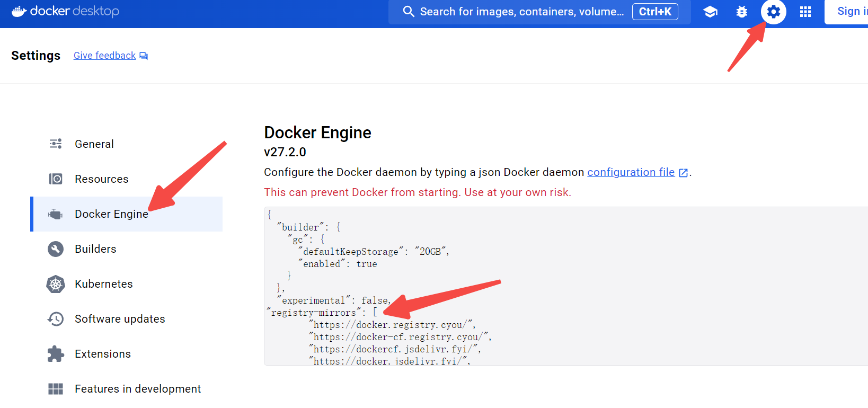Click the General sliders icon
The height and width of the screenshot is (408, 868).
click(56, 144)
